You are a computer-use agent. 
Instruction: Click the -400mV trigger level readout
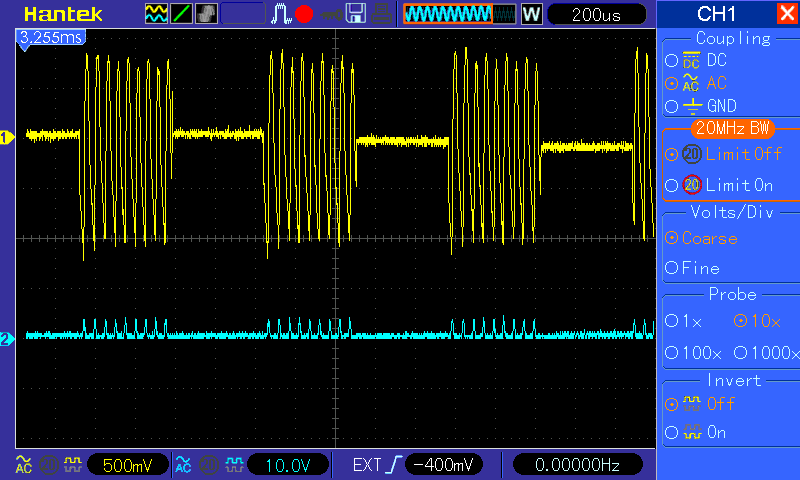click(x=443, y=465)
